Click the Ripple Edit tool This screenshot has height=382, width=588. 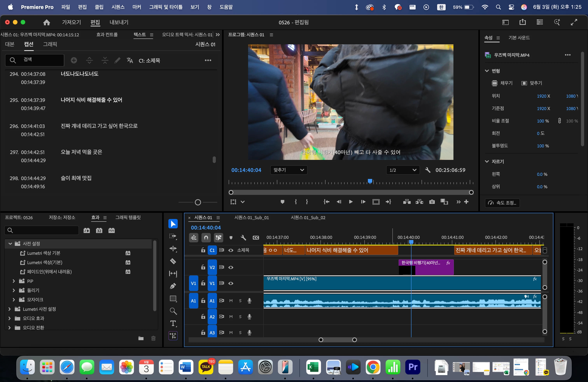[173, 249]
